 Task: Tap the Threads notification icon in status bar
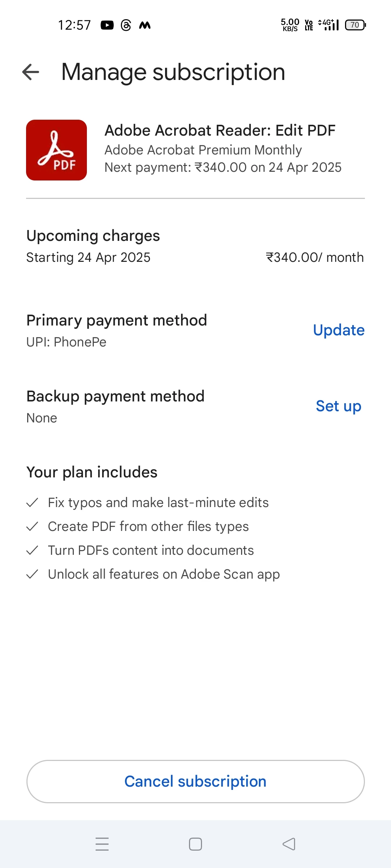(x=126, y=25)
